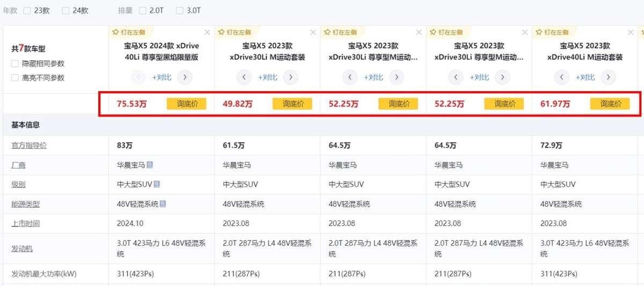Click previous arrow under xDrive30Li M运动套装

point(244,77)
